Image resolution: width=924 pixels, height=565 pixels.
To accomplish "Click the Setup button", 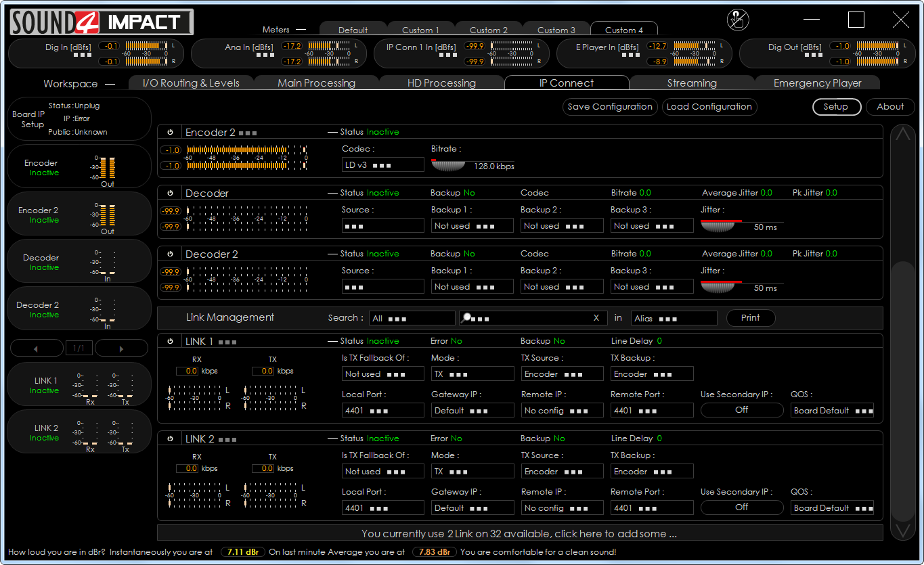I will (x=837, y=107).
